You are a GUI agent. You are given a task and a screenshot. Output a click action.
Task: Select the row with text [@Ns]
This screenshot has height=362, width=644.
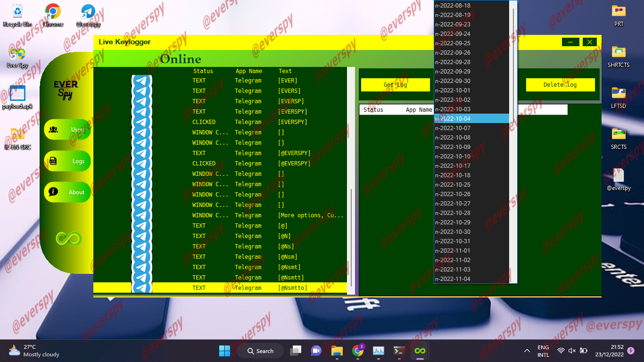tap(220, 247)
